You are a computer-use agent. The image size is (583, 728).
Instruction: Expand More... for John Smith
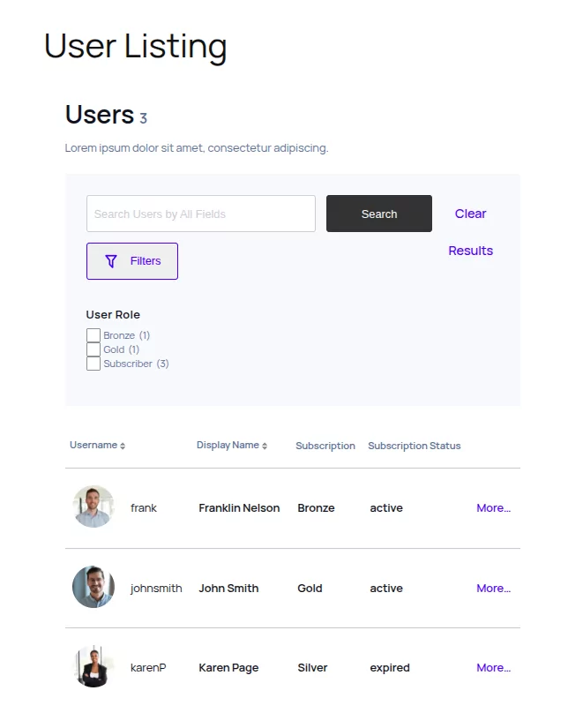pos(493,589)
